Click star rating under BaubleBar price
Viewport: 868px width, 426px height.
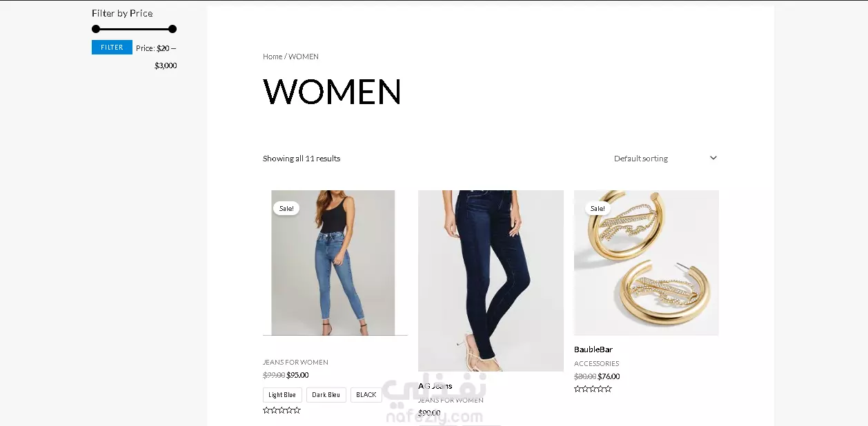click(593, 389)
